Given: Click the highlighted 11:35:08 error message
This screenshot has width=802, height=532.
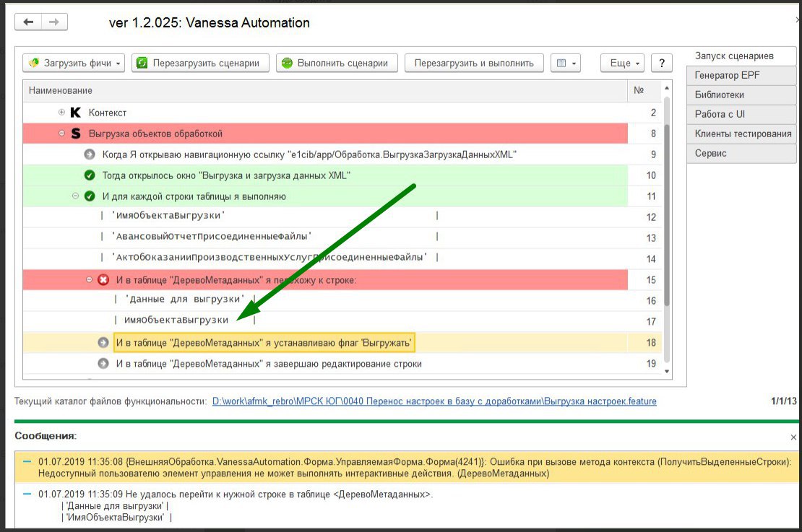Looking at the screenshot, I should click(407, 467).
